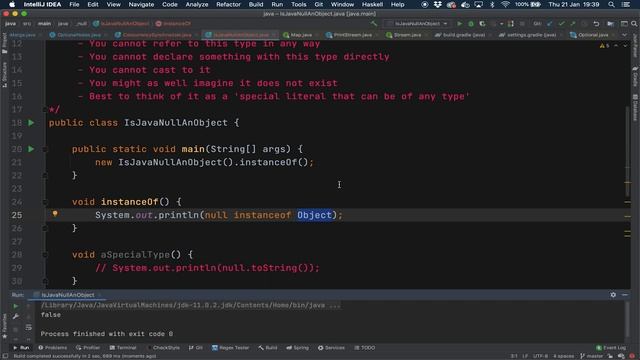Expand the warnings inspection widget
The width and height of the screenshot is (640, 360).
604,46
